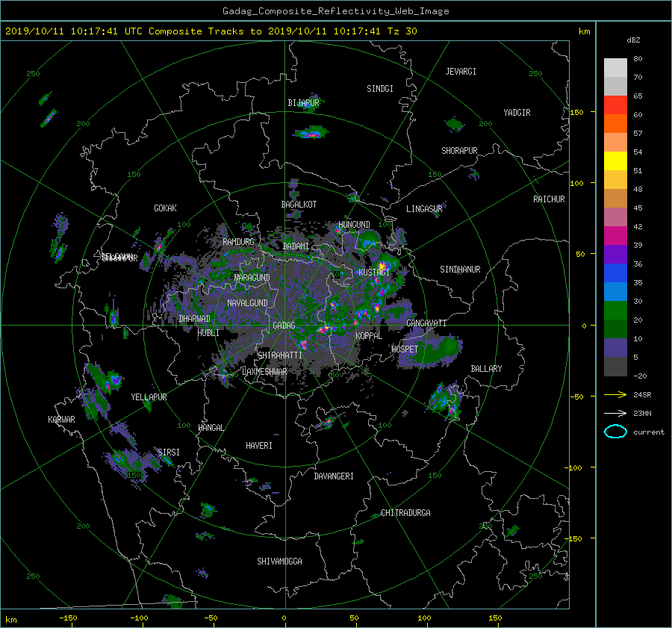The image size is (672, 628).
Task: Click the storm echo cell just below BIJAPUR label
Action: coord(311,132)
